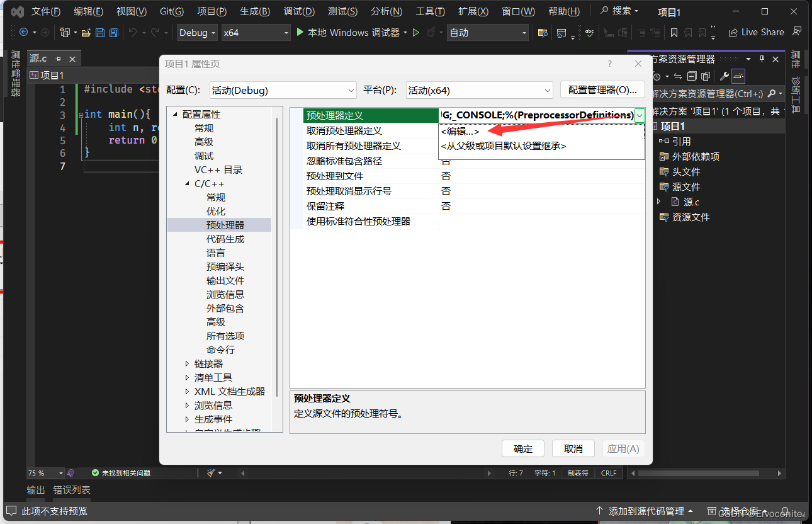Click the save file toolbar icon
The image size is (812, 524).
[101, 33]
